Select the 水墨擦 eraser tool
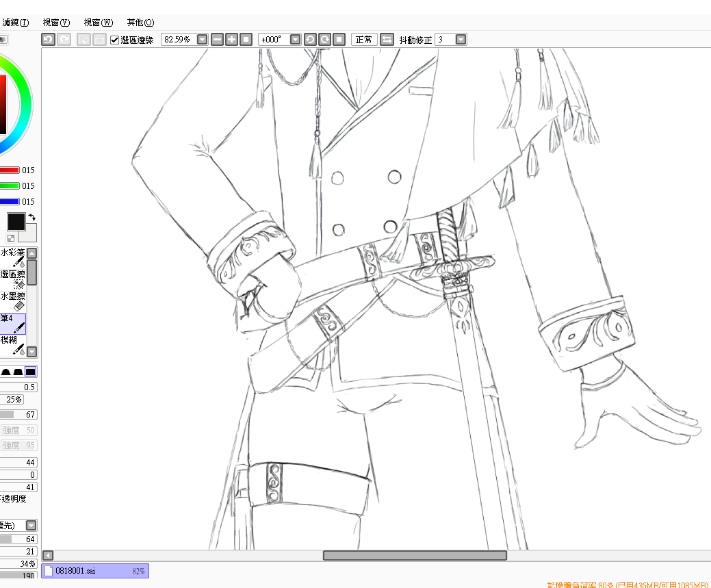Image resolution: width=711 pixels, height=588 pixels. [x=13, y=301]
